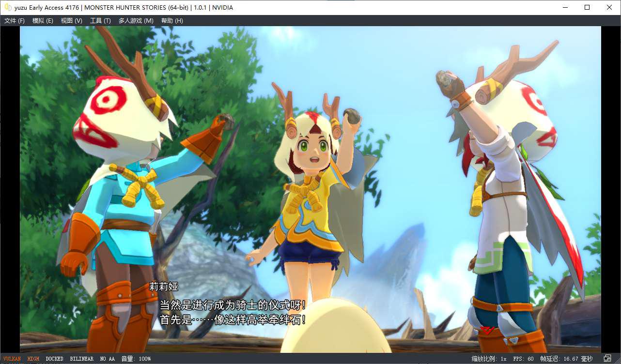Open the 工具 (T) menu
The width and height of the screenshot is (621, 364).
(100, 21)
